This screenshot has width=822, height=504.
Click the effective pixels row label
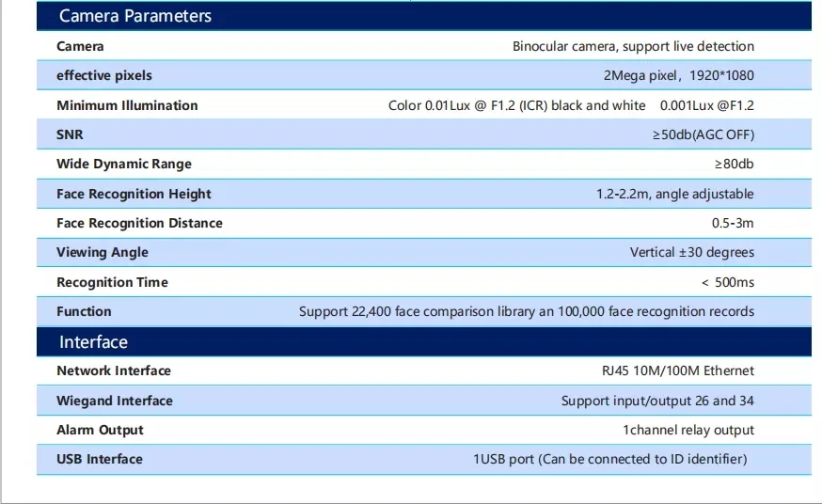[103, 75]
